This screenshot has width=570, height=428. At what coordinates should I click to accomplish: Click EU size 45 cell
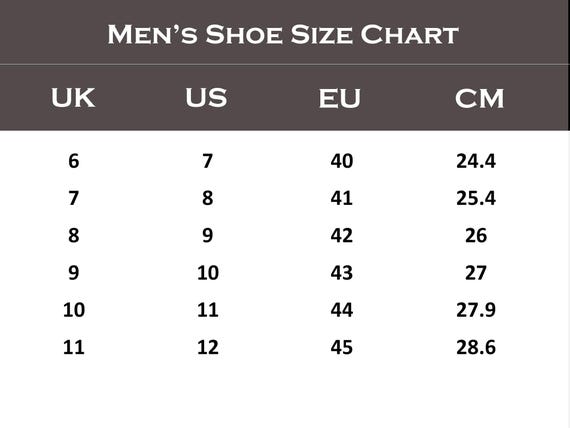341,347
